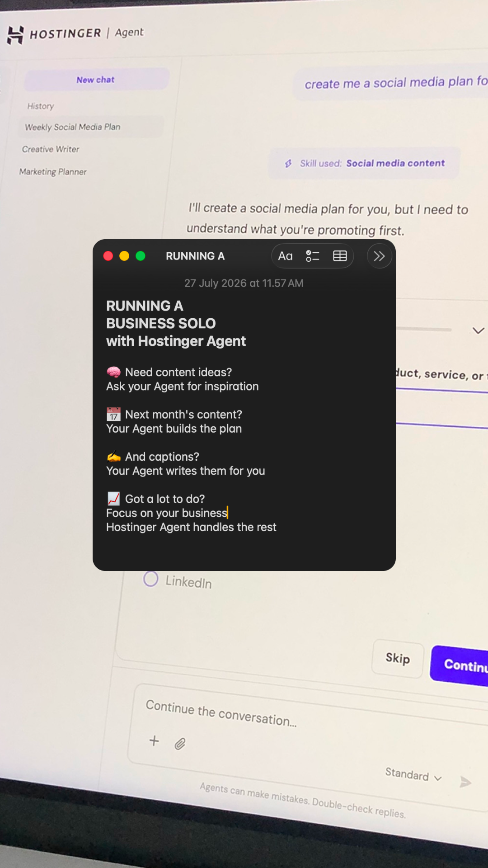Send message with the arrow icon
This screenshot has height=868, width=488.
coord(465,782)
